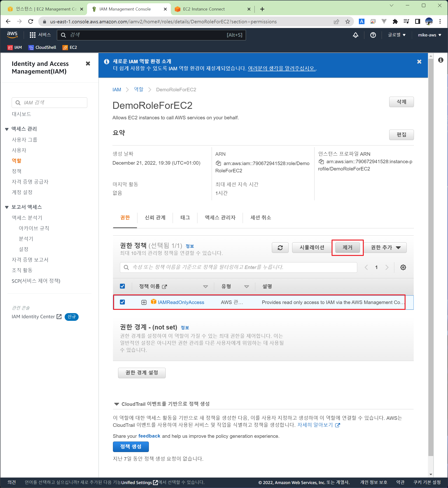This screenshot has width=448, height=488.
Task: Click the AWS top search field
Action: [x=151, y=35]
